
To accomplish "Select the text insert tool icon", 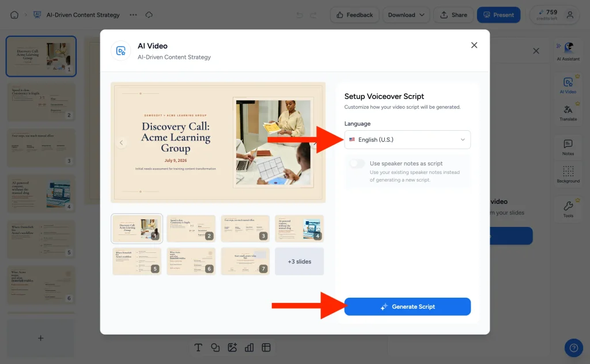I will (198, 347).
